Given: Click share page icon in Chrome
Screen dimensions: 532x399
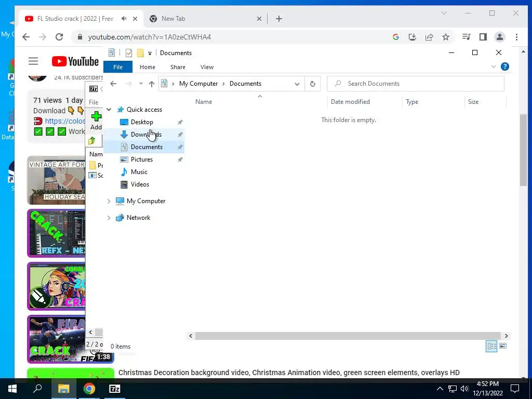Looking at the screenshot, I should (429, 37).
